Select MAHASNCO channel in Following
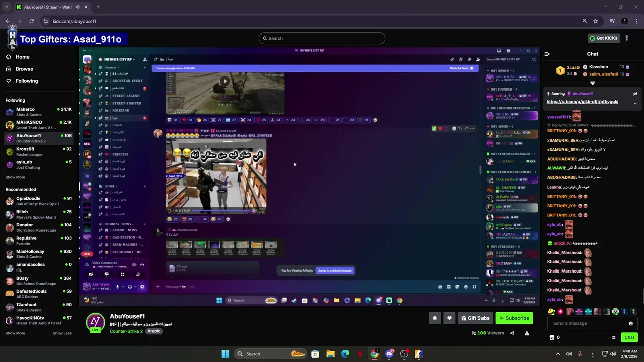The height and width of the screenshot is (362, 644). point(39,125)
